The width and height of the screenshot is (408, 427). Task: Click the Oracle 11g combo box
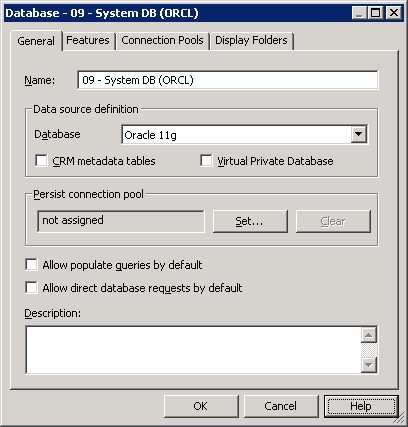245,135
